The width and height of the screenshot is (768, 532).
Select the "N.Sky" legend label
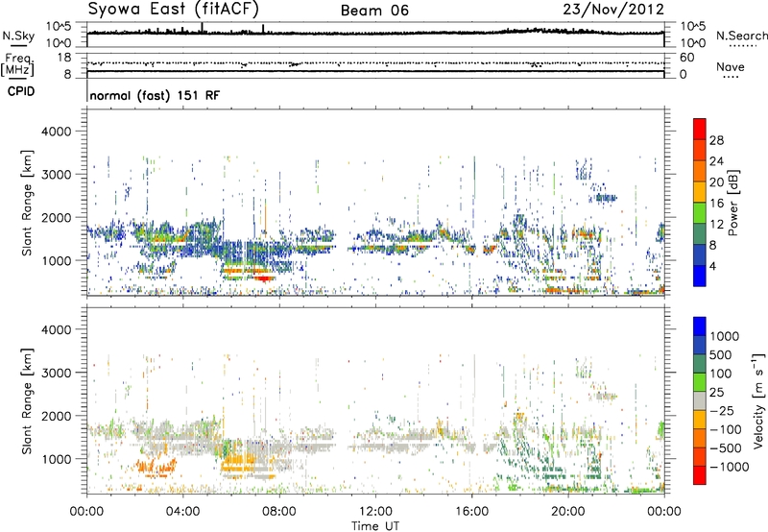pyautogui.click(x=18, y=36)
